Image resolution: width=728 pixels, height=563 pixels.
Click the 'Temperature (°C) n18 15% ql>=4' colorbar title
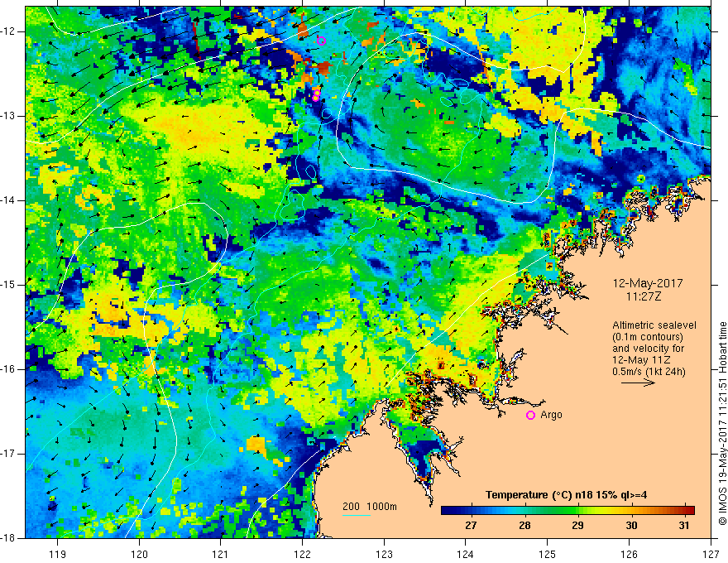tap(567, 495)
